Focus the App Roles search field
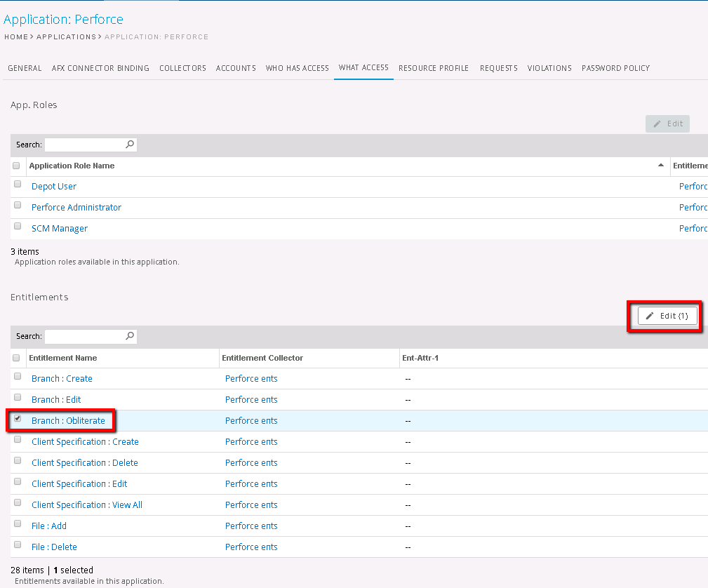Screen dimensions: 708x588 tap(84, 145)
